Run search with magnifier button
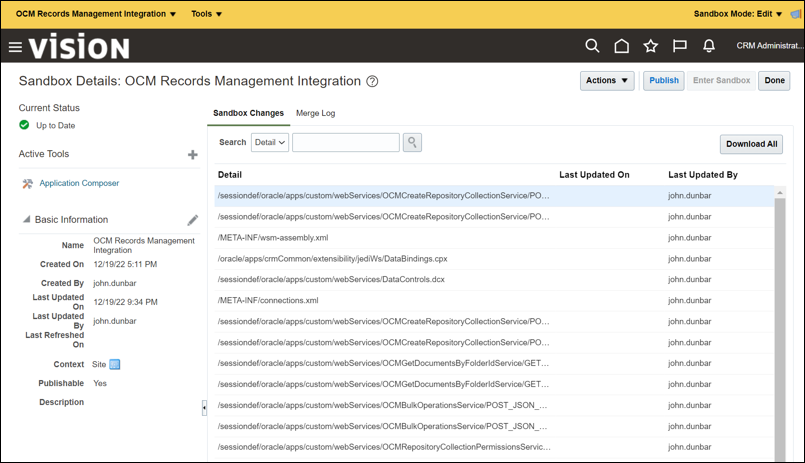 [412, 142]
